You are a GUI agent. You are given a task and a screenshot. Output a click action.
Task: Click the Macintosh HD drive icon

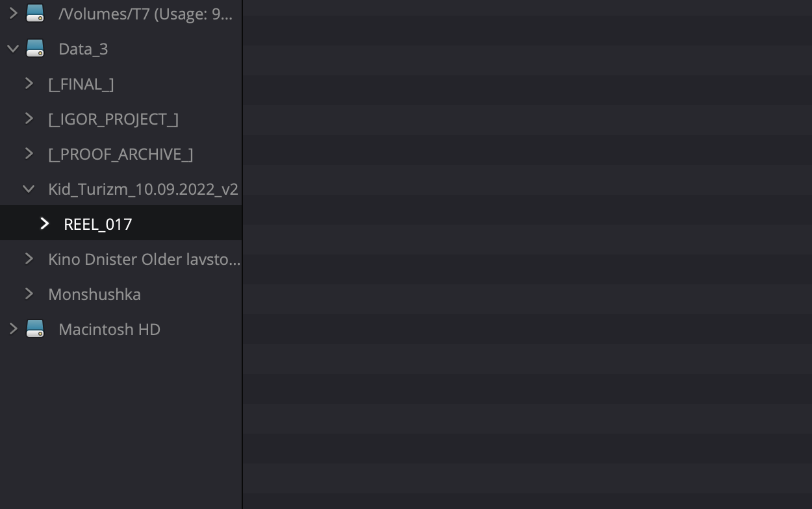(x=35, y=329)
